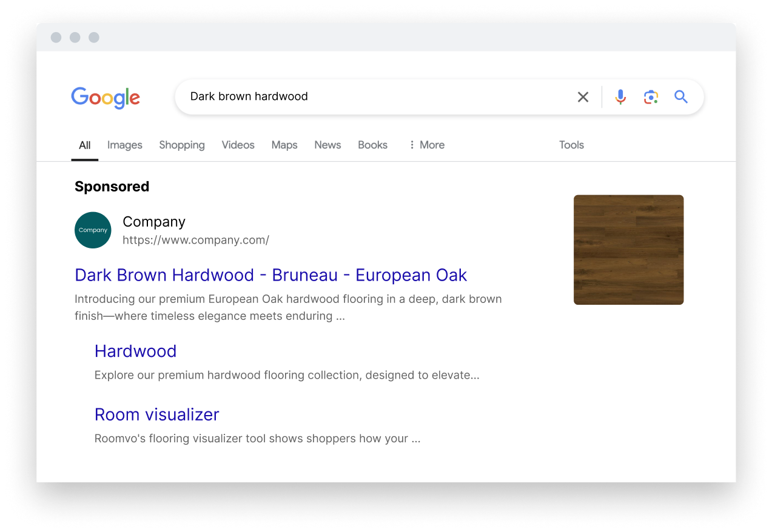The image size is (772, 532).
Task: Switch to the Videos tab
Action: 238,145
